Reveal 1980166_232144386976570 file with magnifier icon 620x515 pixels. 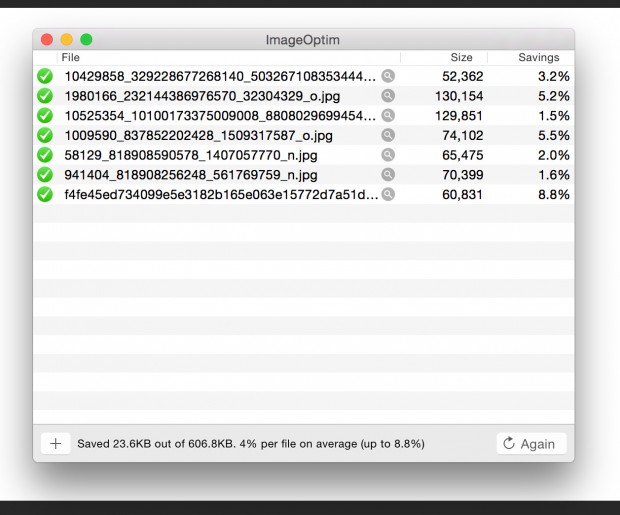[x=388, y=95]
